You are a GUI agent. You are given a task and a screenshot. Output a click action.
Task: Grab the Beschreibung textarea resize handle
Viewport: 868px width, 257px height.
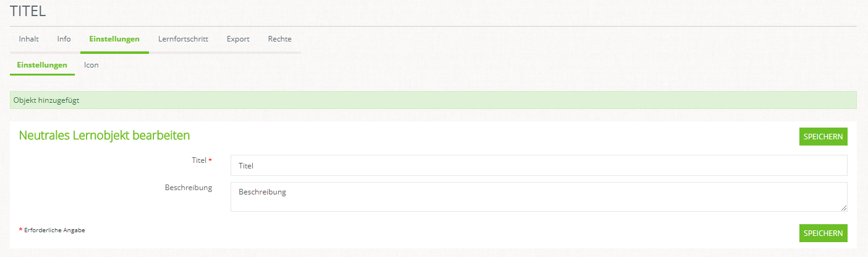844,208
